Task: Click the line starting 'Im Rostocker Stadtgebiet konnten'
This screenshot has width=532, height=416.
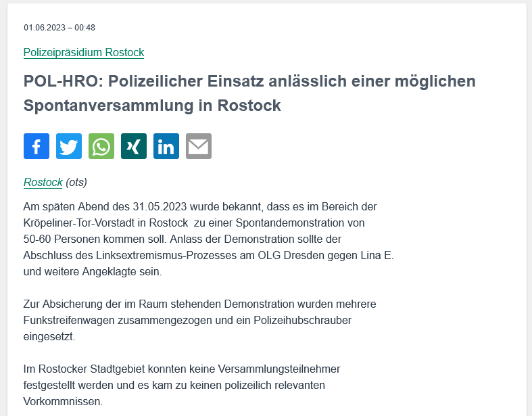Action: point(182,369)
